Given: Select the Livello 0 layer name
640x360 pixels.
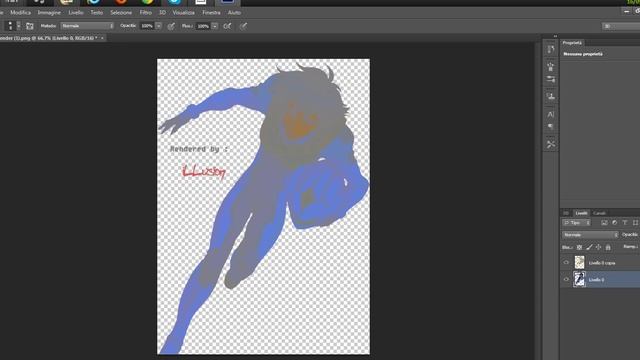Looking at the screenshot, I should coord(596,280).
